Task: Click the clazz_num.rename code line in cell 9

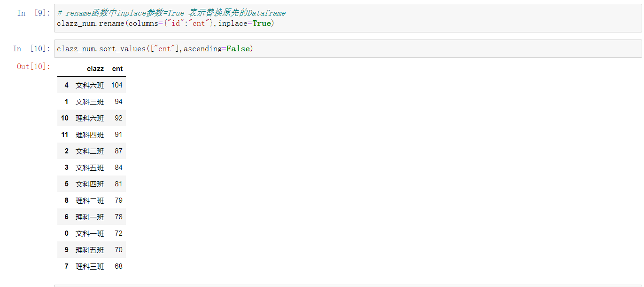Action: tap(165, 23)
